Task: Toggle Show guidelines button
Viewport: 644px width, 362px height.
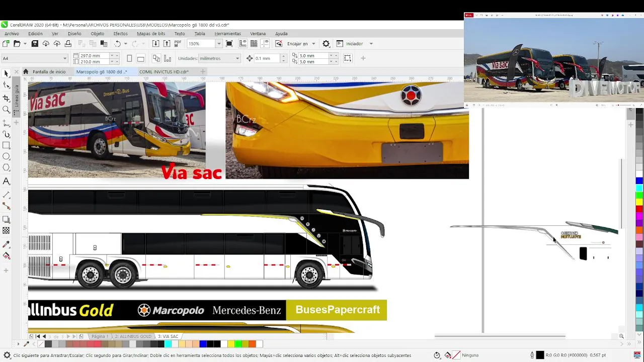Action: coord(265,44)
